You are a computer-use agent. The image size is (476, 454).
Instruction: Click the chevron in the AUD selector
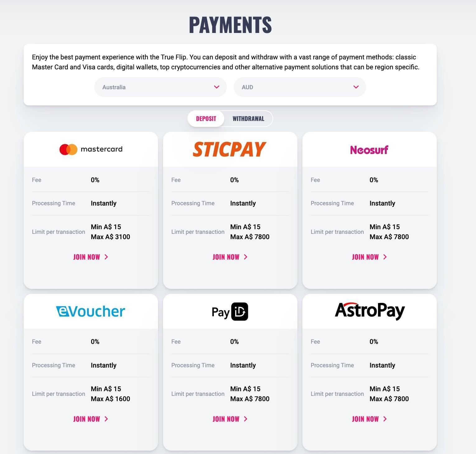point(356,87)
